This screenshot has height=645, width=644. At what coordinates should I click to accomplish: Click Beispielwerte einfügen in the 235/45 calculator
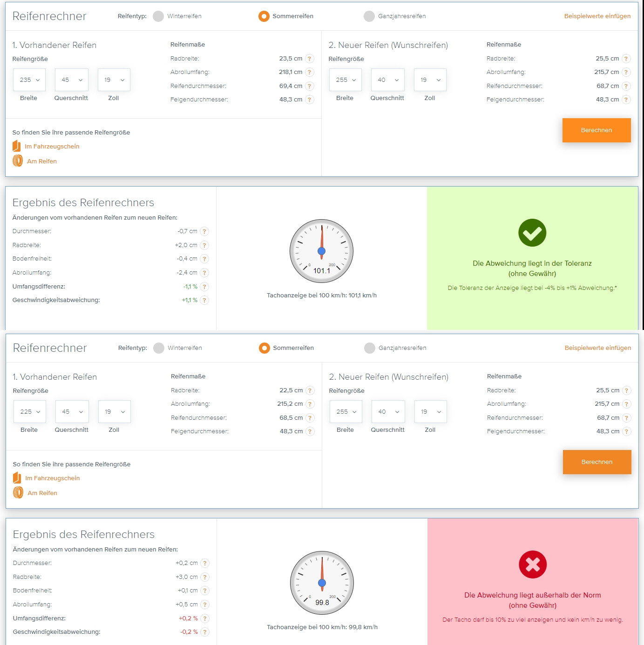(x=597, y=16)
